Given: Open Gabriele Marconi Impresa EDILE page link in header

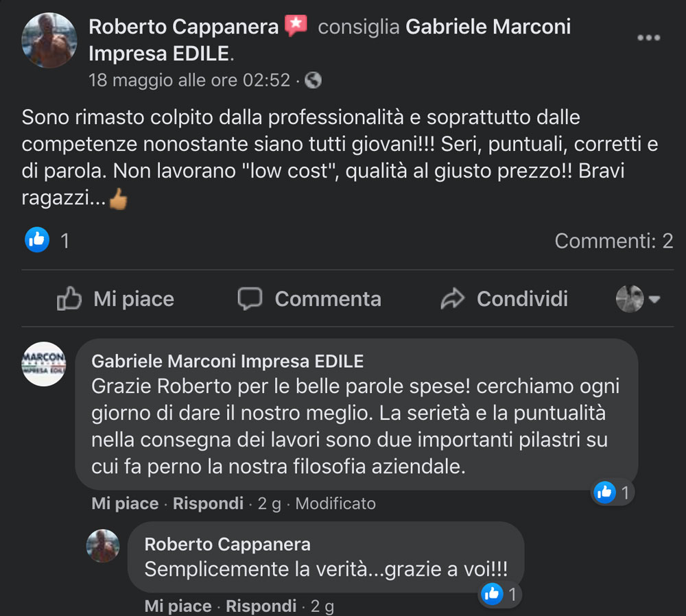Looking at the screenshot, I should pyautogui.click(x=488, y=27).
